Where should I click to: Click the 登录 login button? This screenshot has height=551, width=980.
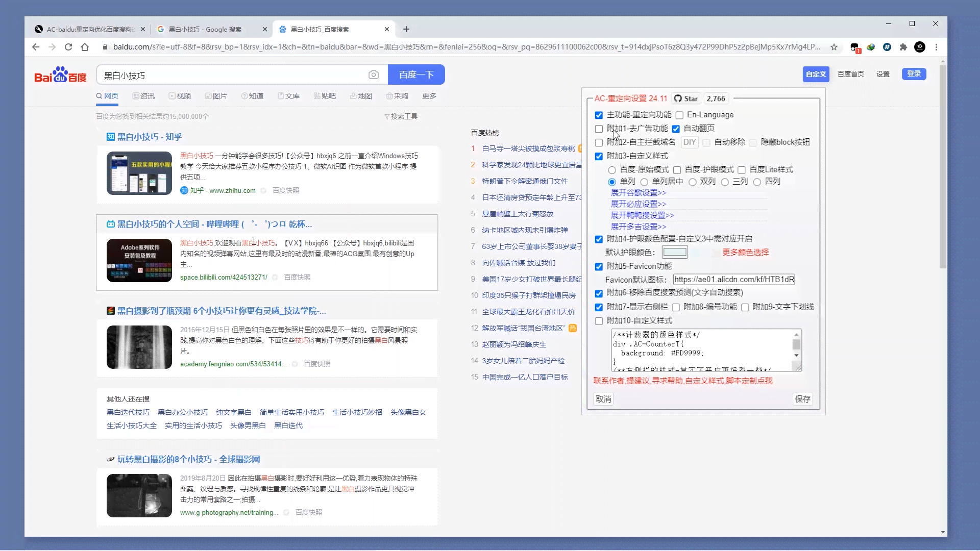914,74
